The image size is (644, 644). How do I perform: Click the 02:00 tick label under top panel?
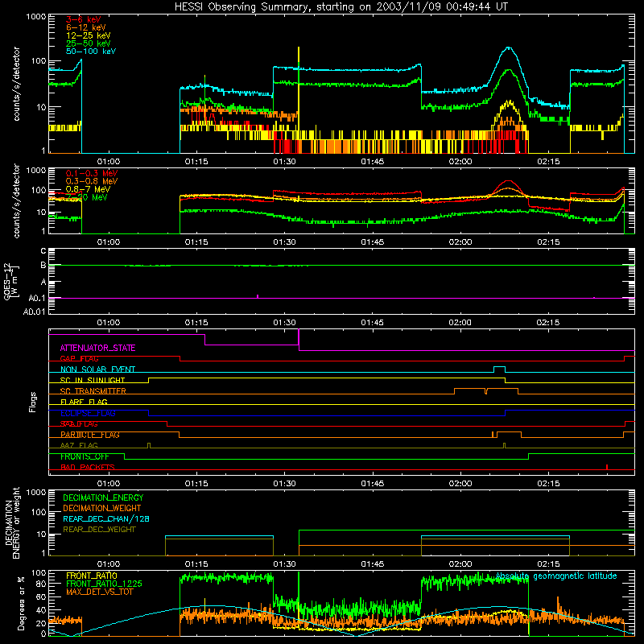click(x=460, y=162)
